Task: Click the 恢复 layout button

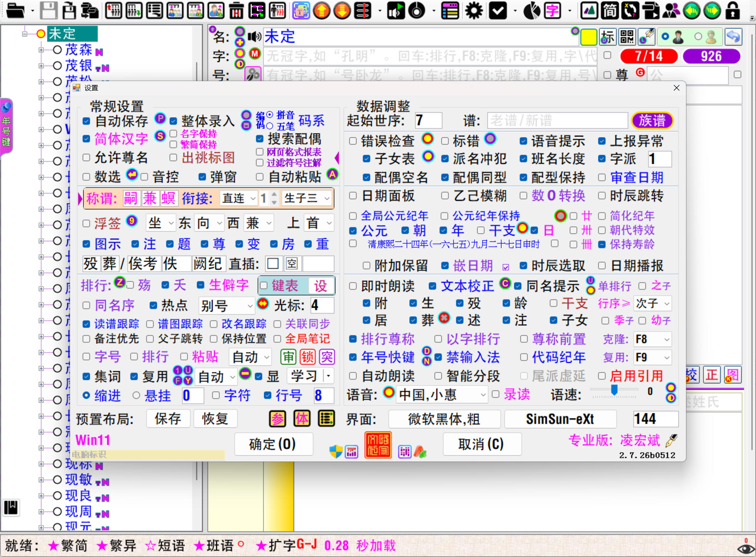Action: [x=215, y=419]
